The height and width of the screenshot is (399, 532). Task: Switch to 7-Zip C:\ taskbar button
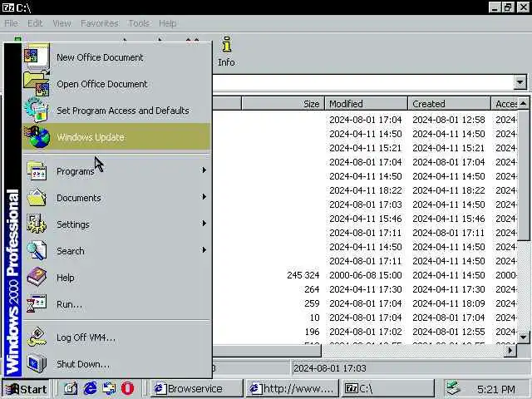pos(388,388)
